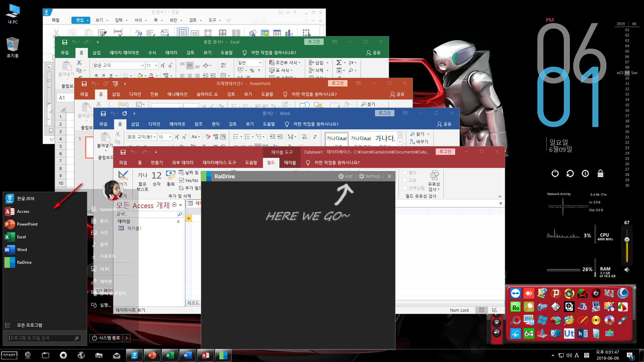
Task: Save the Excel workbook via quick access
Action: [65, 42]
